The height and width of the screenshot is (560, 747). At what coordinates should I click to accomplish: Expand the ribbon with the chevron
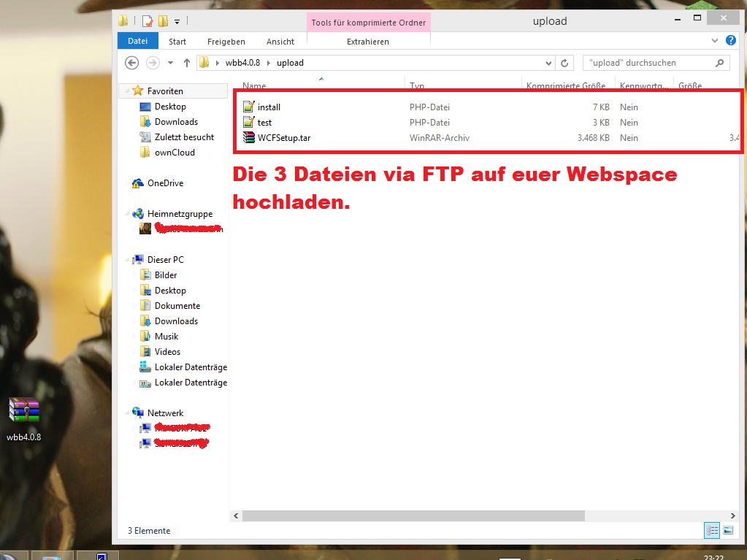[x=714, y=42]
